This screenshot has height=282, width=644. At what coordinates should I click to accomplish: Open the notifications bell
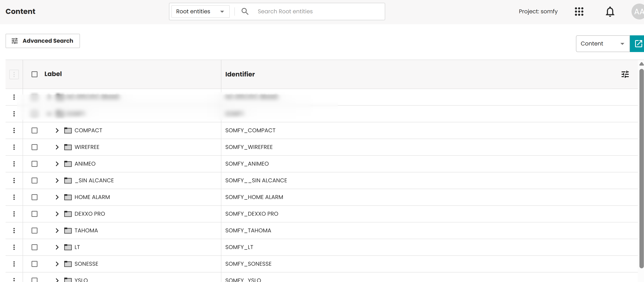(x=610, y=12)
